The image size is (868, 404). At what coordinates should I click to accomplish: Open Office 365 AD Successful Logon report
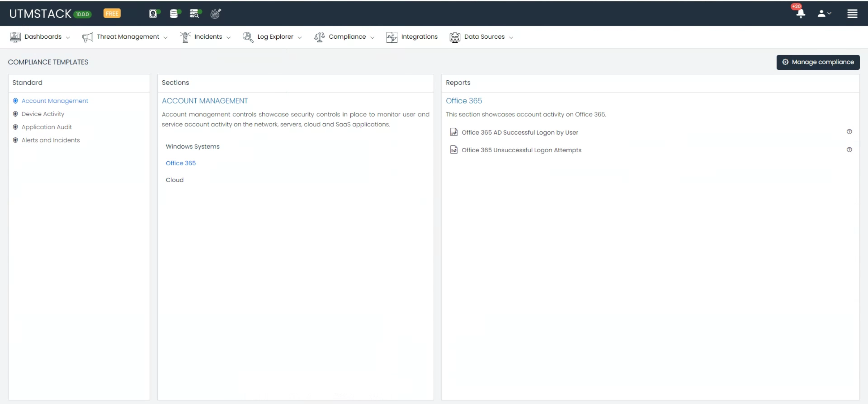[519, 132]
